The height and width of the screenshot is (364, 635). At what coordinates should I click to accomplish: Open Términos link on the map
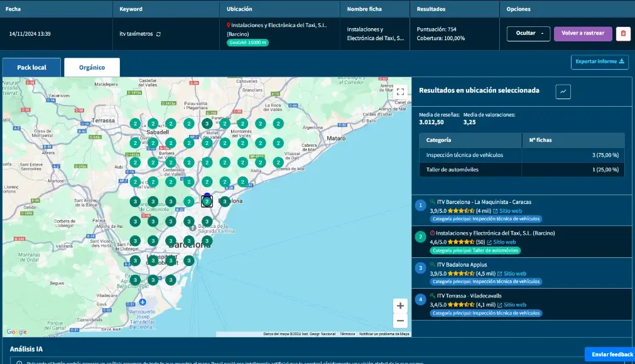[x=347, y=334]
